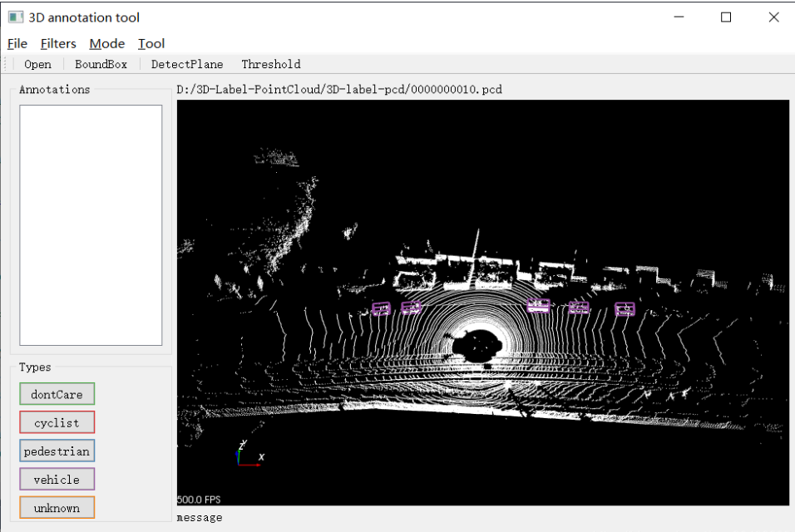Minimize the 3D annotation tool window
This screenshot has height=532, width=795.
point(679,17)
